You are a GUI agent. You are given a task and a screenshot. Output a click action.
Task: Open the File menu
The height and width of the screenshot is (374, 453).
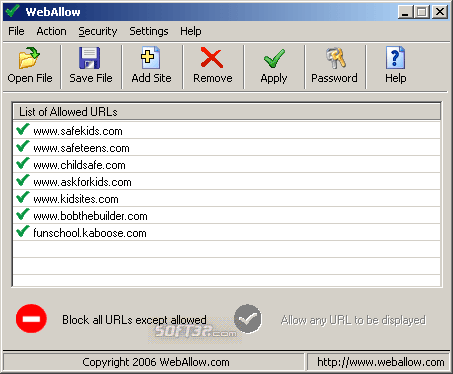pyautogui.click(x=16, y=31)
